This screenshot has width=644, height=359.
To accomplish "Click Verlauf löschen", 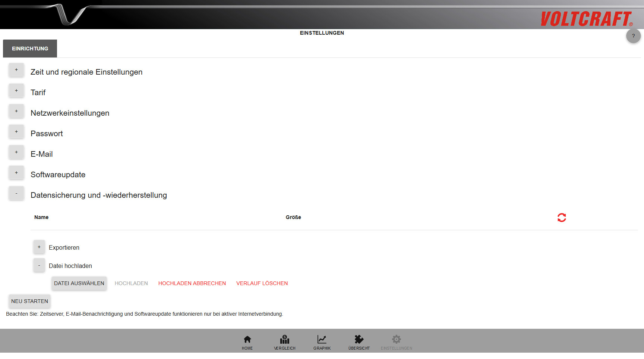I will pyautogui.click(x=262, y=283).
